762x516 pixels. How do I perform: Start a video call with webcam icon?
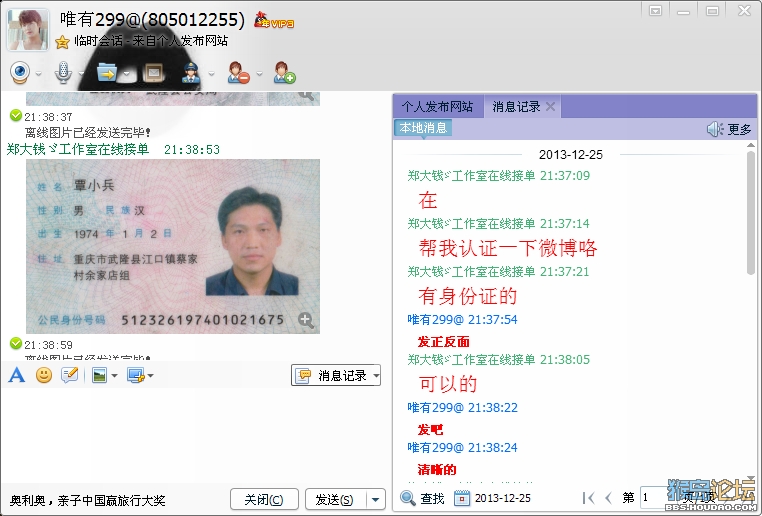pyautogui.click(x=20, y=73)
